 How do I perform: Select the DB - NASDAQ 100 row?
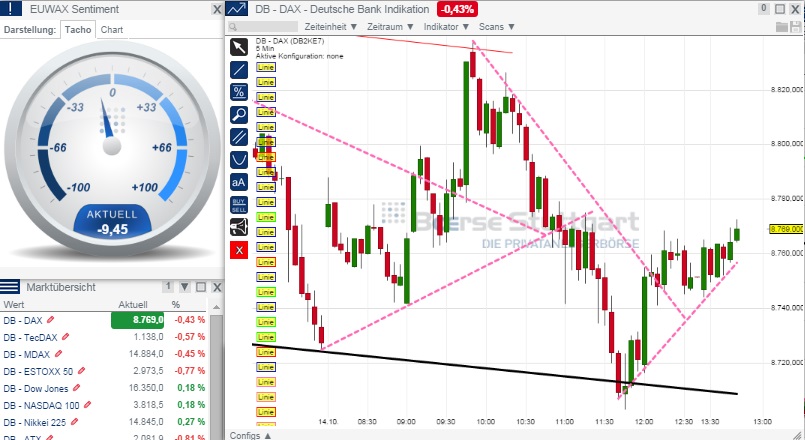pyautogui.click(x=104, y=405)
